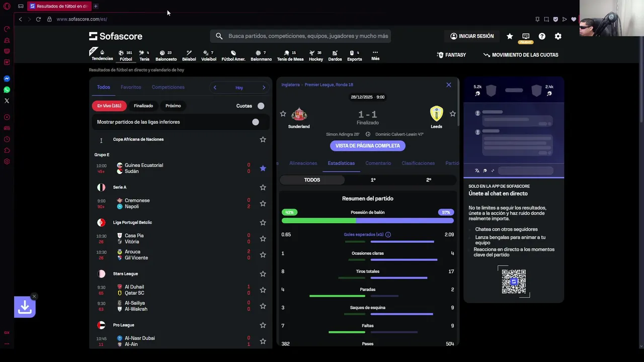Favorite Serie A league star
Viewport: 644px width, 362px height.
(x=263, y=187)
